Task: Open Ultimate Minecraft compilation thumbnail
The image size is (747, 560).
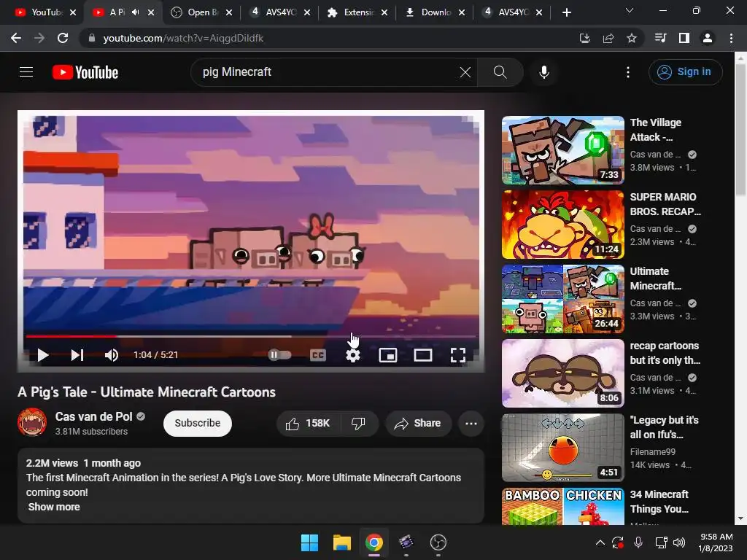Action: coord(563,298)
